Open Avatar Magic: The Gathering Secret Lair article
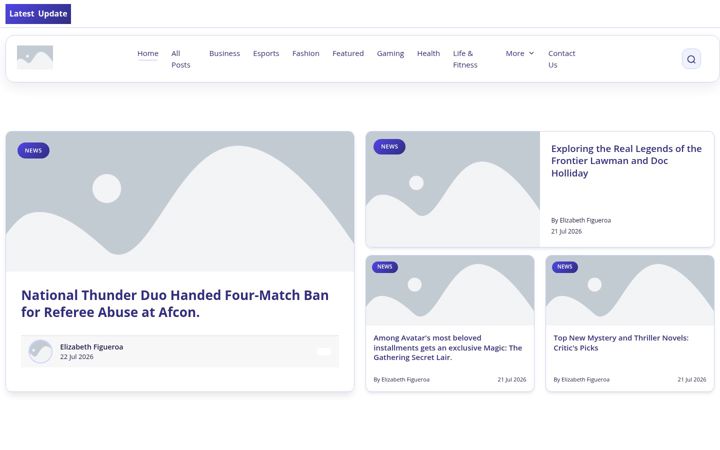720x450 pixels. pyautogui.click(x=448, y=348)
